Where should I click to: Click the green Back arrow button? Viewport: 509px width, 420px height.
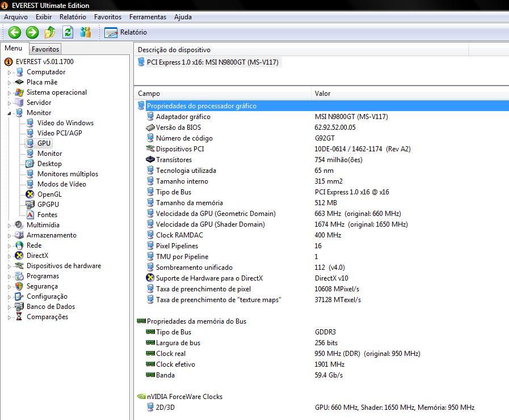point(14,32)
